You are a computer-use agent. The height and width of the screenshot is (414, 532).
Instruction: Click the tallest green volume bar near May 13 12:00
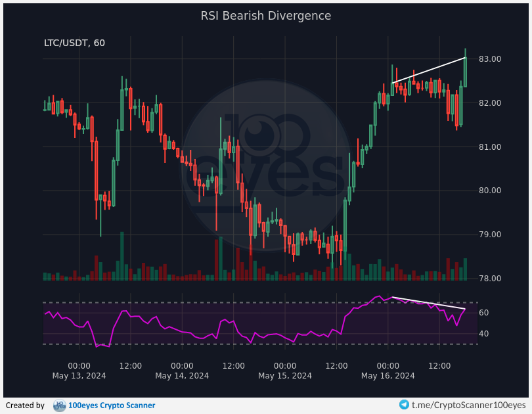point(122,256)
